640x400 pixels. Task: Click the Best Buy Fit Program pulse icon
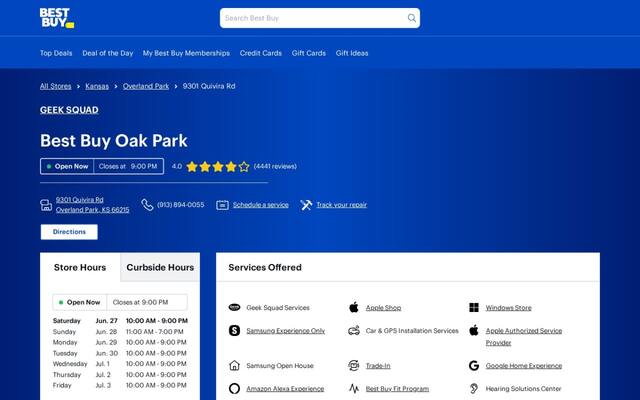point(354,389)
